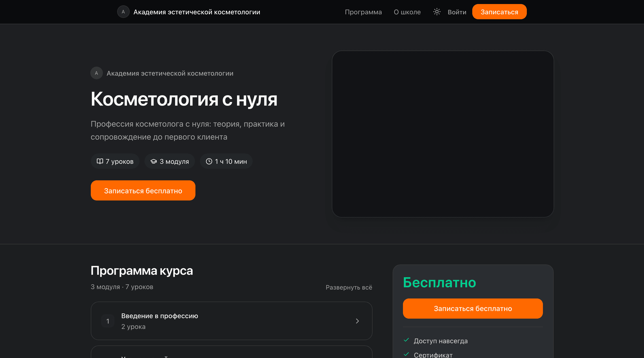Click the dark course preview thumbnail
Image resolution: width=644 pixels, height=358 pixels.
tap(443, 134)
